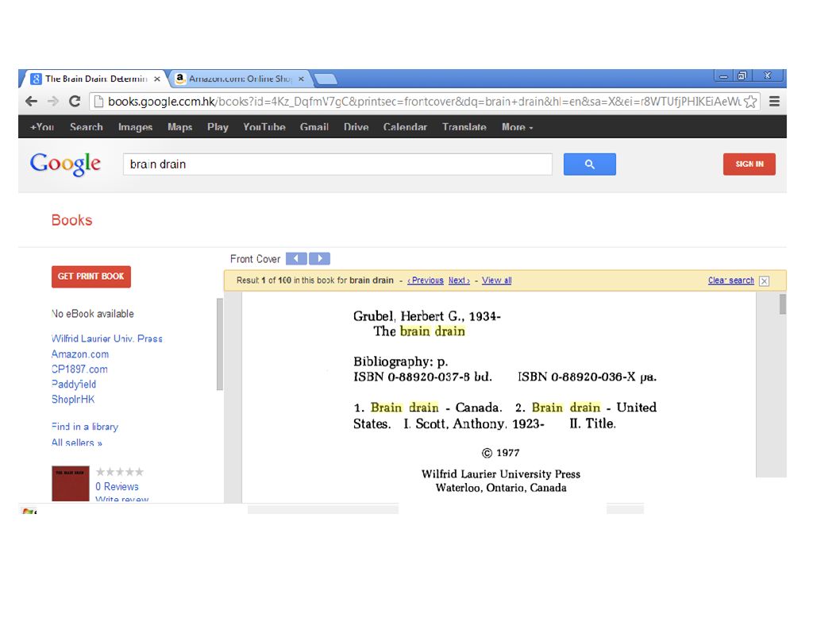The height and width of the screenshot is (630, 840).
Task: Click All sellers link
Action: click(76, 443)
